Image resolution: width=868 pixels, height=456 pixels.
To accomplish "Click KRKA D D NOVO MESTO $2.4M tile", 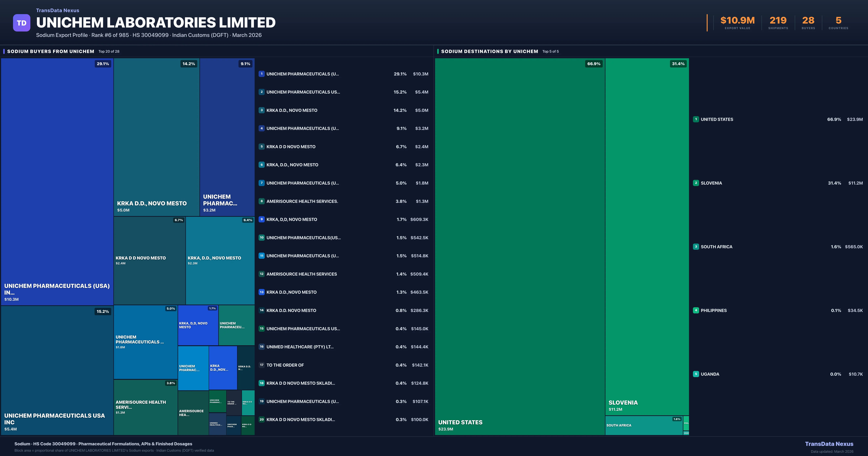I will 149,260.
